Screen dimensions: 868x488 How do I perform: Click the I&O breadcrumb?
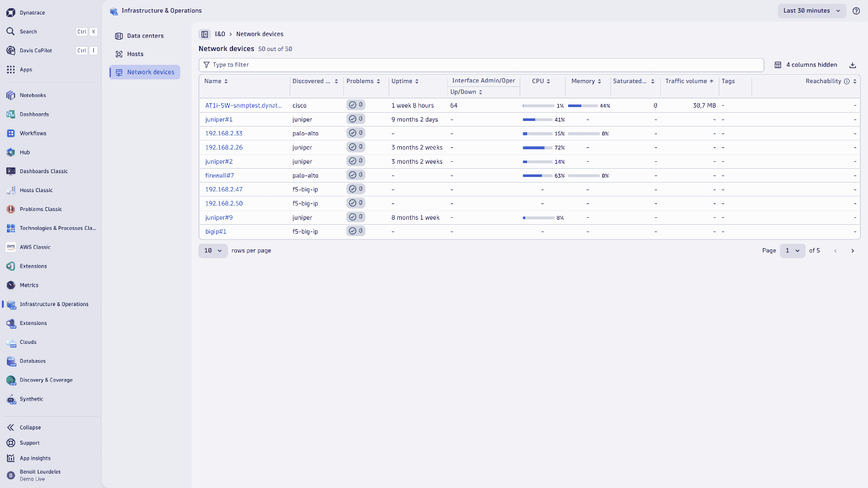point(220,34)
